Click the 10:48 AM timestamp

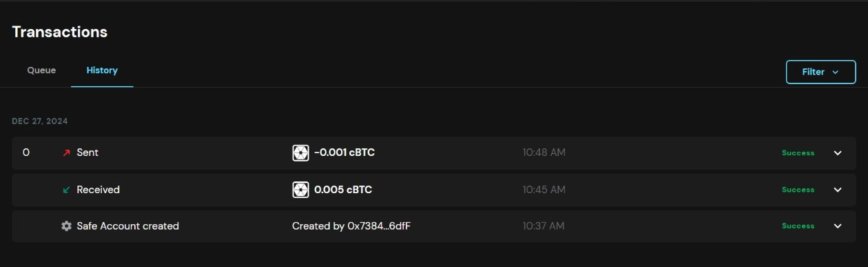tap(544, 153)
